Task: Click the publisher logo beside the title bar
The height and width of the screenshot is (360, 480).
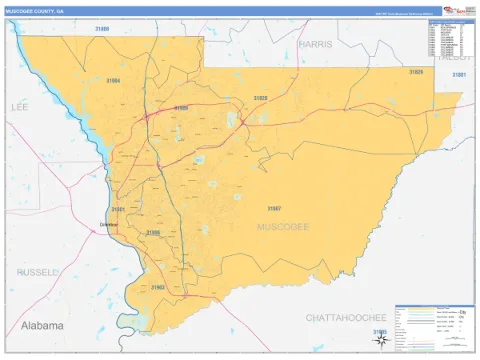Action: tap(459, 11)
